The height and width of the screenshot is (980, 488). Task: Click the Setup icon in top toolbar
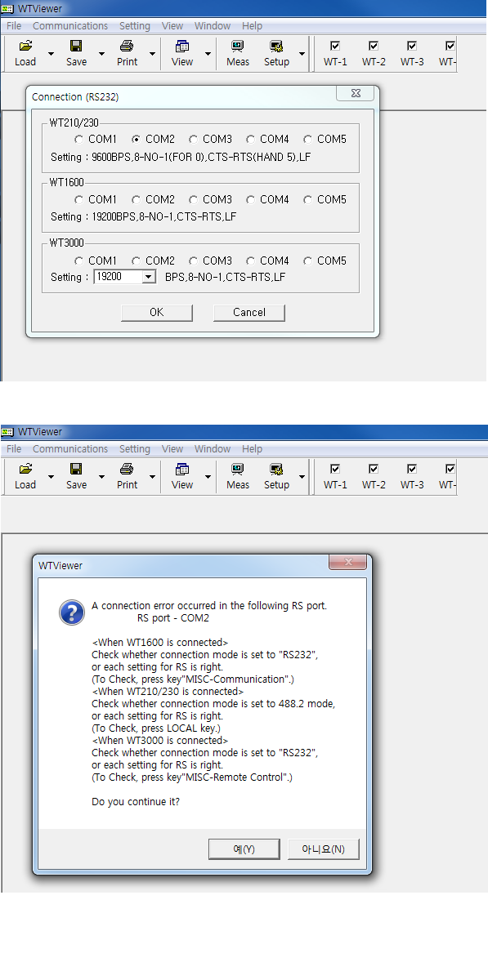click(276, 53)
